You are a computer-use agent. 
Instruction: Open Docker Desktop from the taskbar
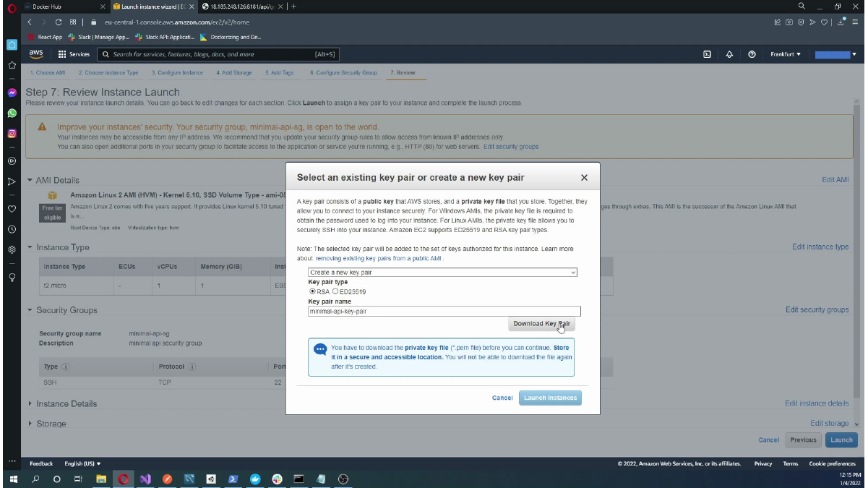[255, 479]
